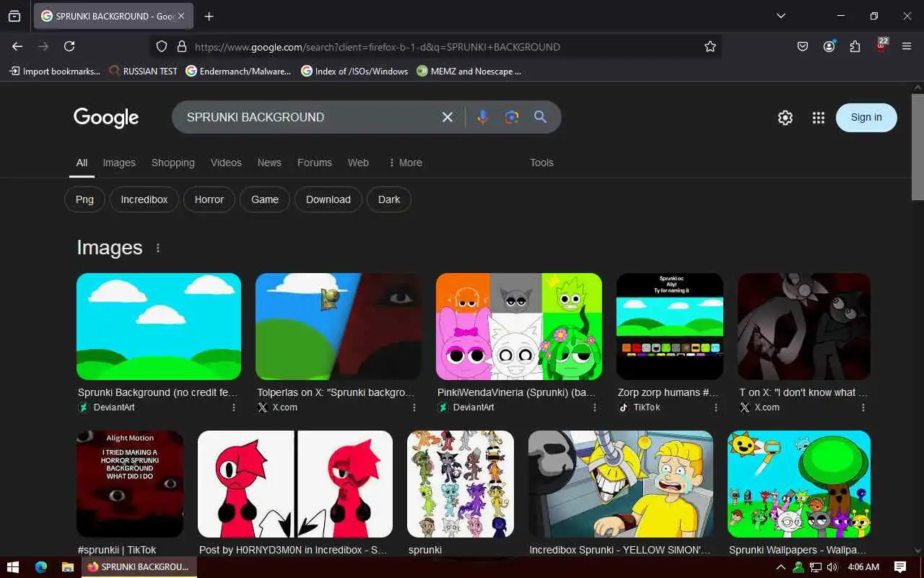Image resolution: width=924 pixels, height=578 pixels.
Task: Open the Firefox View tab list icon
Action: (14, 16)
